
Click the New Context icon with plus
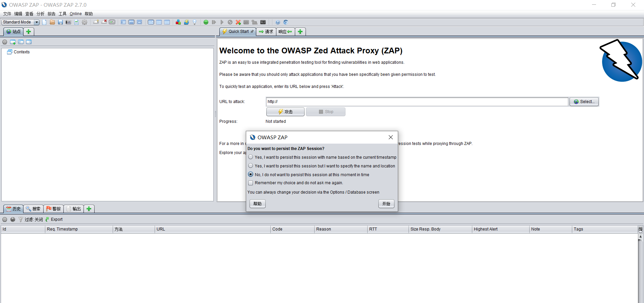(x=13, y=42)
